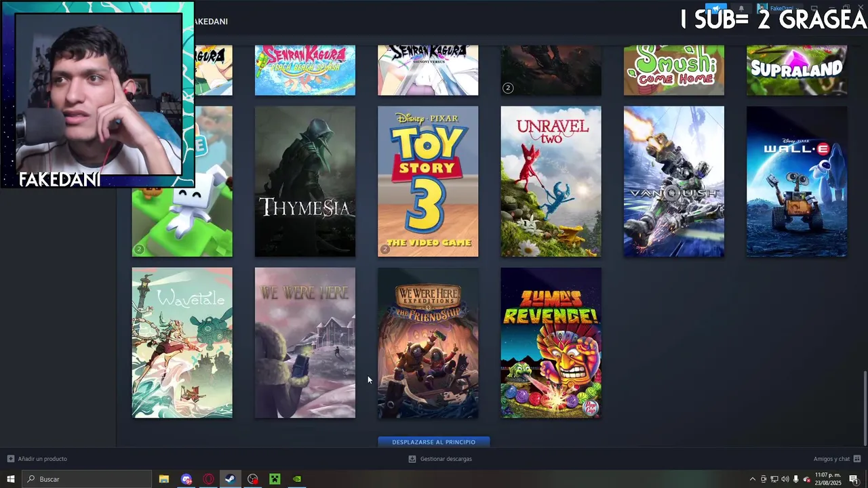Open File Explorer from the taskbar

[164, 479]
